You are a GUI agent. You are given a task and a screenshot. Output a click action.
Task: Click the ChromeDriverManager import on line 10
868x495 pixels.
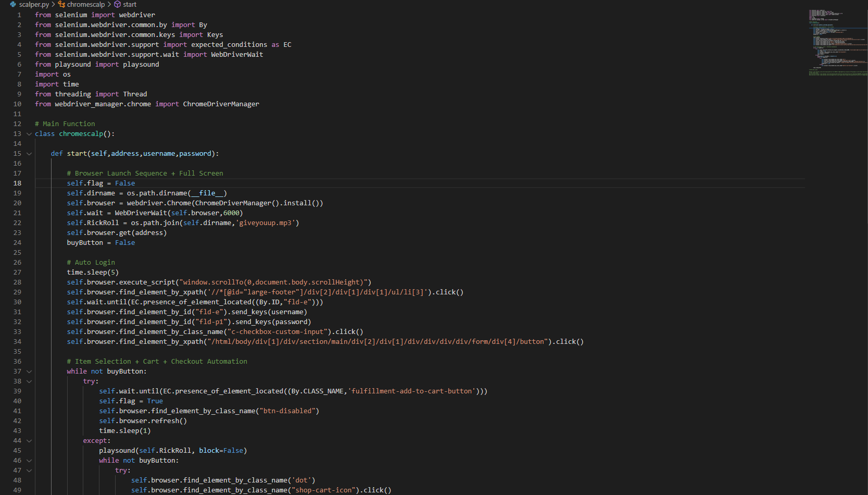point(221,104)
